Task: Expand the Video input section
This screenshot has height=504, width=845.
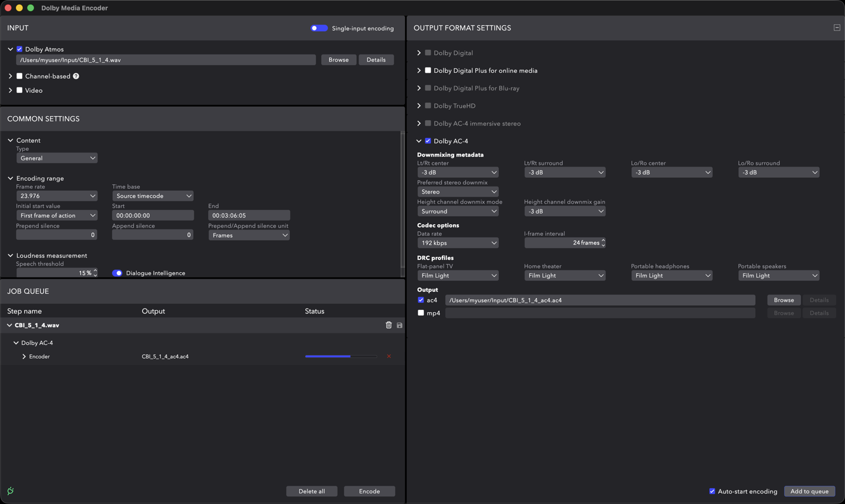Action: 11,90
